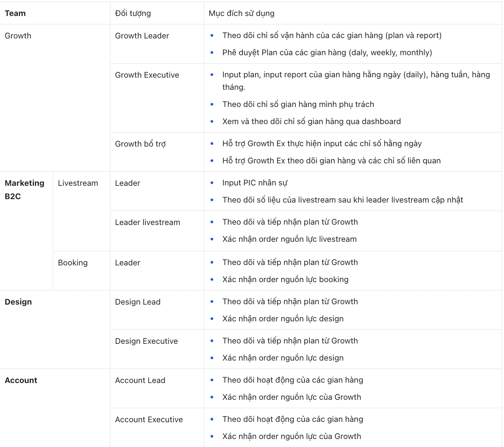The width and height of the screenshot is (504, 447).
Task: Click 'Phê duyệt Plan của các gian hàng' line
Action: 327,53
